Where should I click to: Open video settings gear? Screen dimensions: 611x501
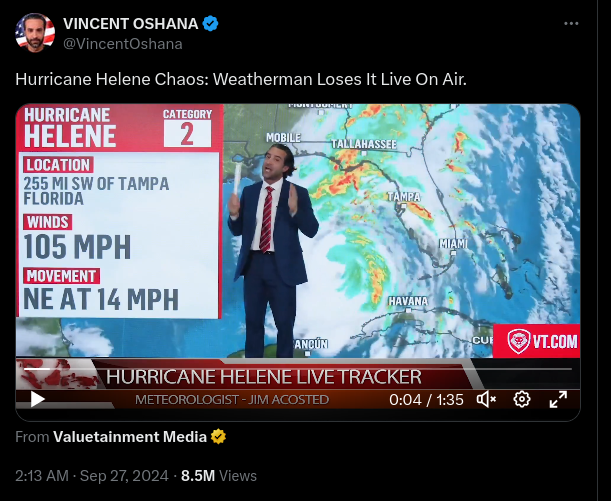tap(522, 399)
